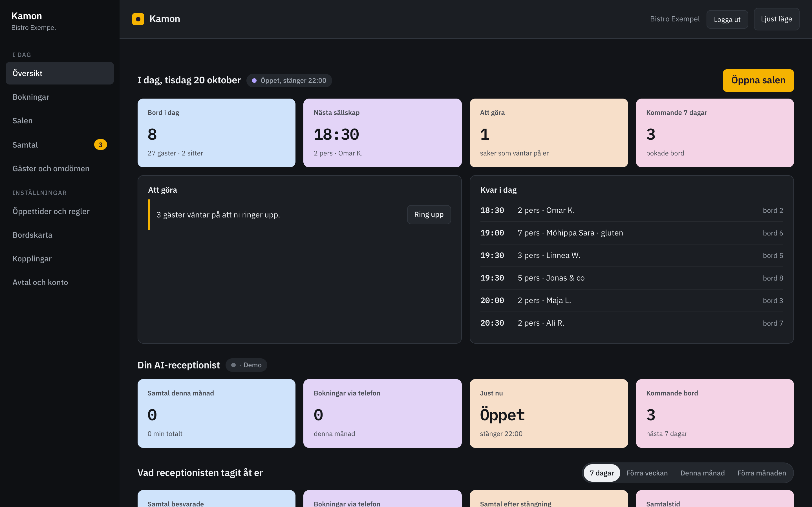The width and height of the screenshot is (812, 507).
Task: Select the 19:00 Möhippa Sara booking row
Action: [x=632, y=233]
